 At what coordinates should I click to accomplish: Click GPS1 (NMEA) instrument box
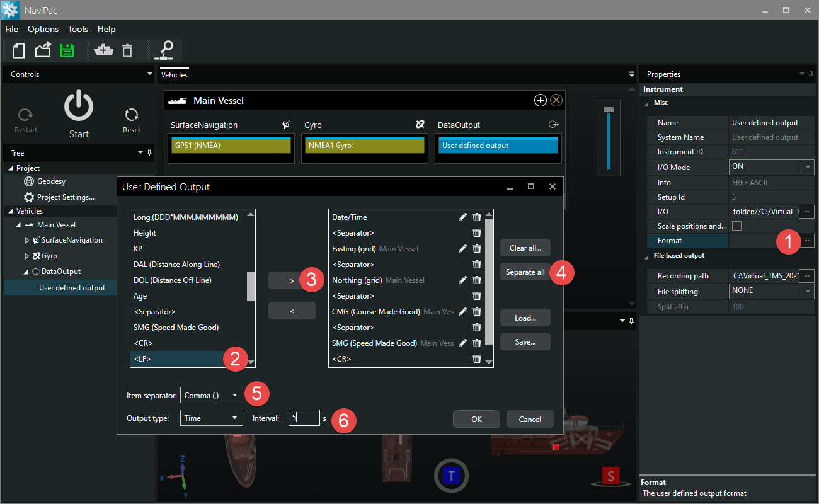pyautogui.click(x=231, y=146)
